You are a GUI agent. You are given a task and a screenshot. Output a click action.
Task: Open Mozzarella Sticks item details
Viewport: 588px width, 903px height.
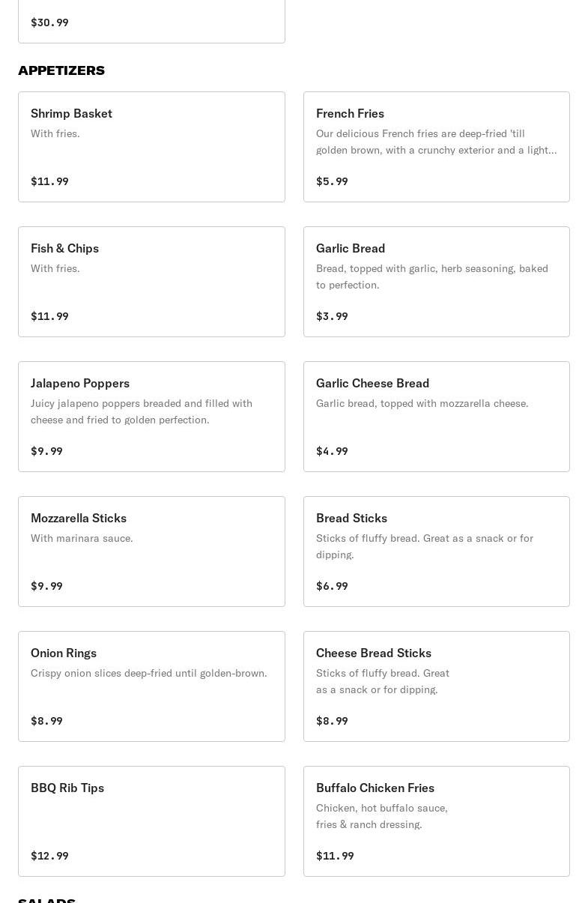[x=151, y=552]
